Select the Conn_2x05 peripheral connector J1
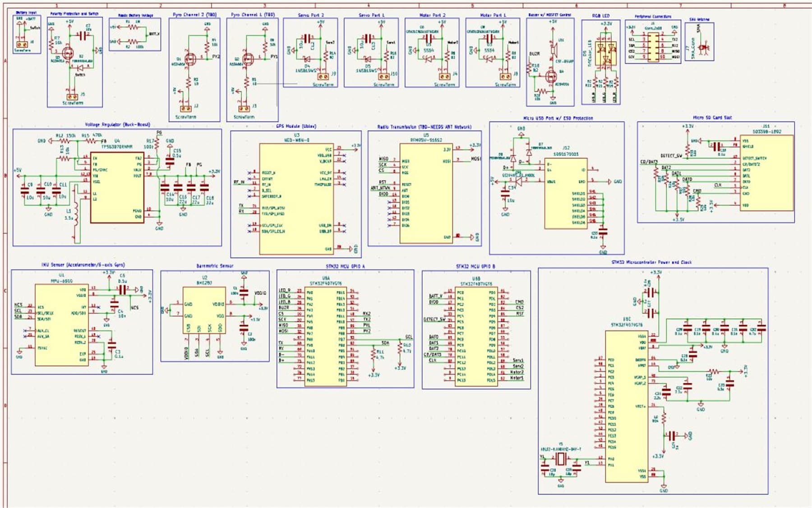 coord(652,47)
